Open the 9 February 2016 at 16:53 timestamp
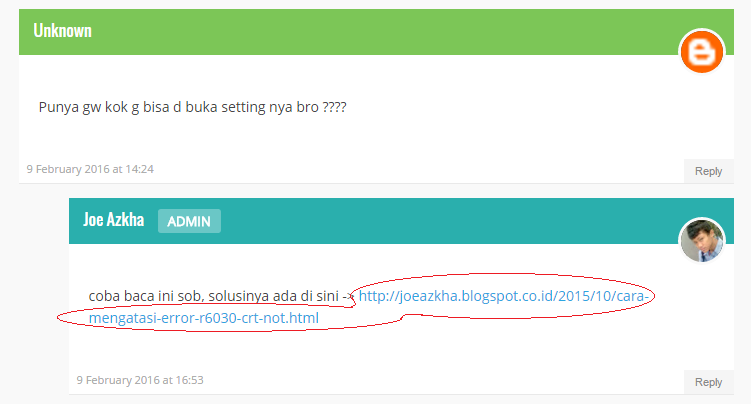This screenshot has height=404, width=751. pyautogui.click(x=140, y=380)
